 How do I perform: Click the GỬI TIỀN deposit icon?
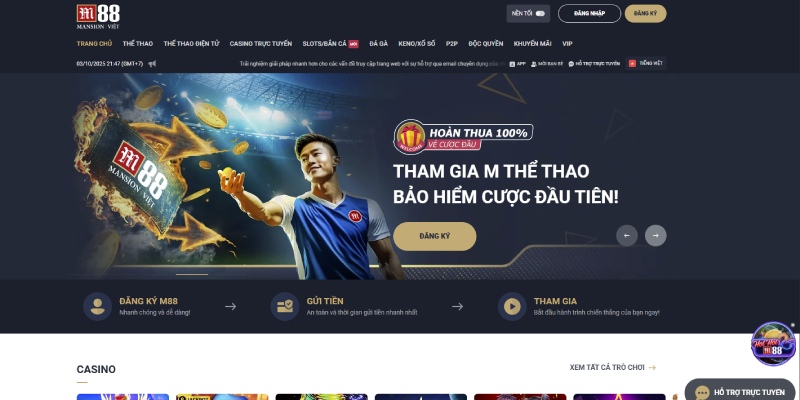285,306
